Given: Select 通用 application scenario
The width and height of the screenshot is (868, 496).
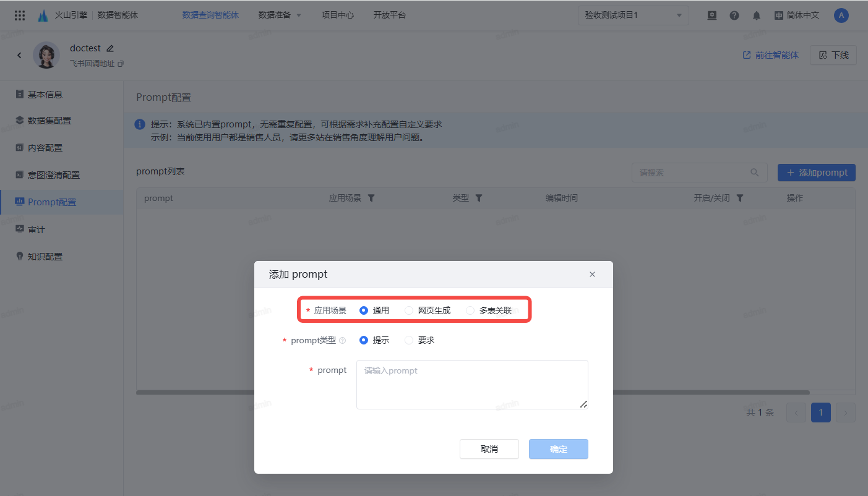Looking at the screenshot, I should 374,310.
